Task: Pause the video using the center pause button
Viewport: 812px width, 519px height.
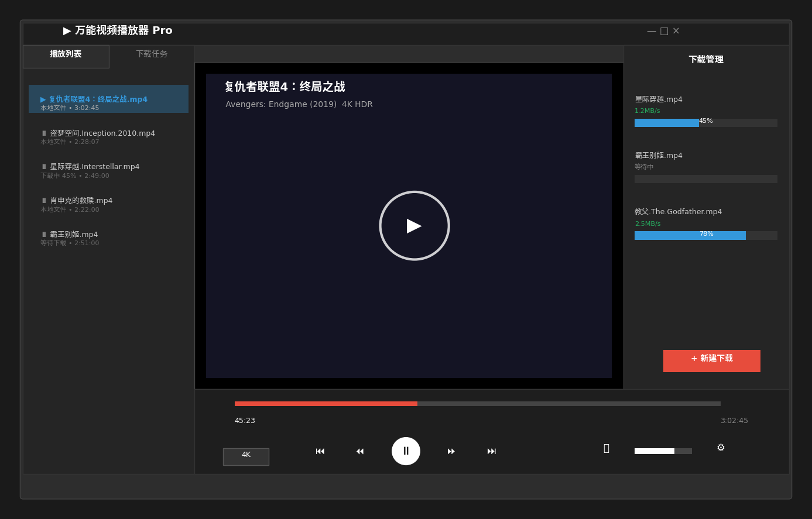Action: click(x=406, y=451)
